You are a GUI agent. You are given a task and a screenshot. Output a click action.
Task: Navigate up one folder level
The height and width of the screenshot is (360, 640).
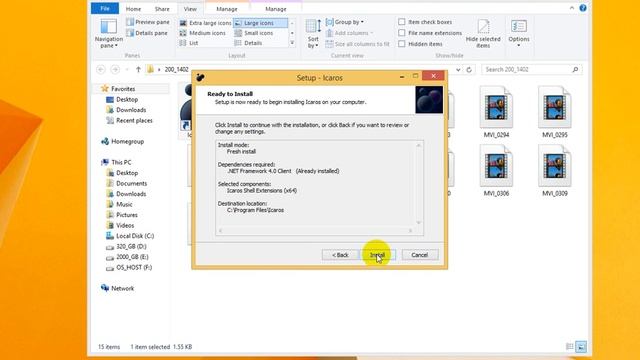pos(138,70)
